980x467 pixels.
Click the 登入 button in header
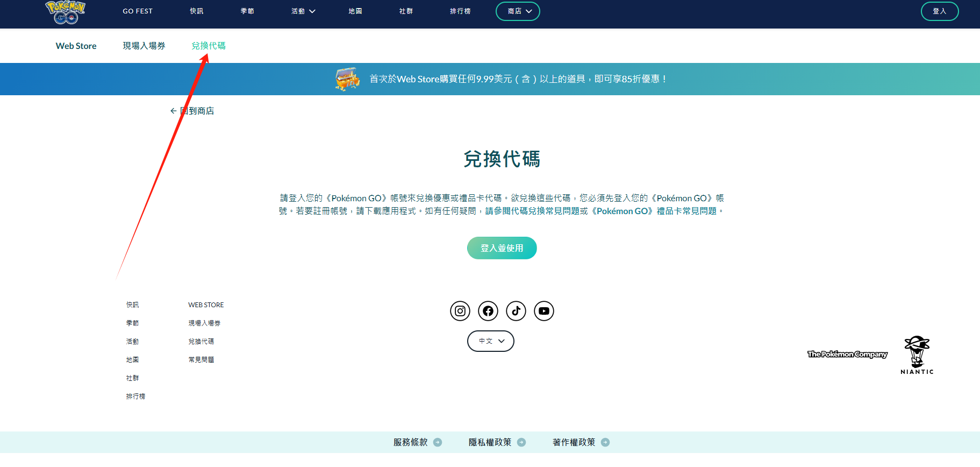point(940,11)
